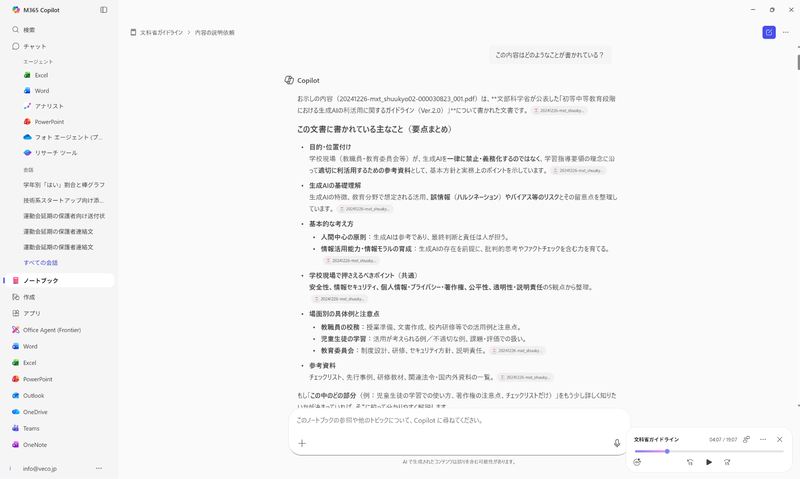Open conversation 運動会延期の保護者向け送付状
Screen dimensions: 800x479
65,216
